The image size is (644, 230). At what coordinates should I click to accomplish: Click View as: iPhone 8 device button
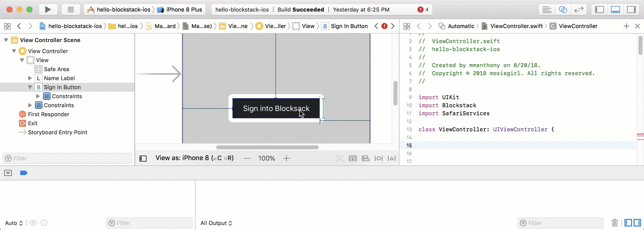(x=194, y=158)
